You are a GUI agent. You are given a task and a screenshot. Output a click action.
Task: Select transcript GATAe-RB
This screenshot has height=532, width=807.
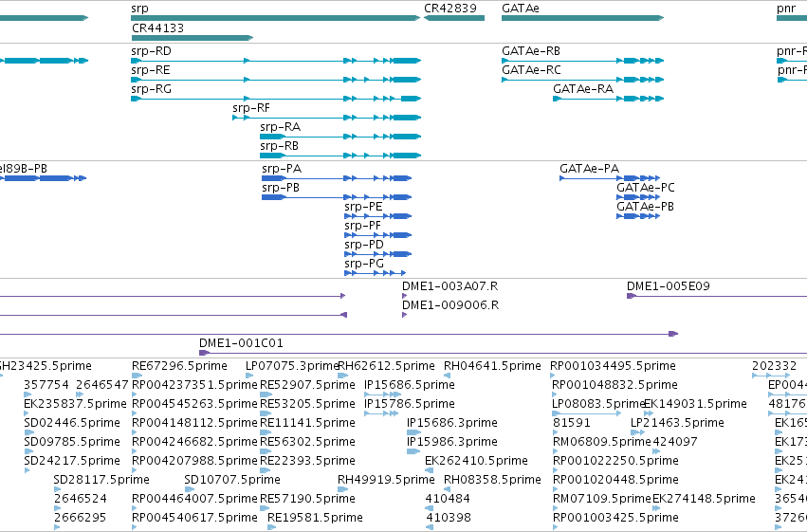[582, 61]
